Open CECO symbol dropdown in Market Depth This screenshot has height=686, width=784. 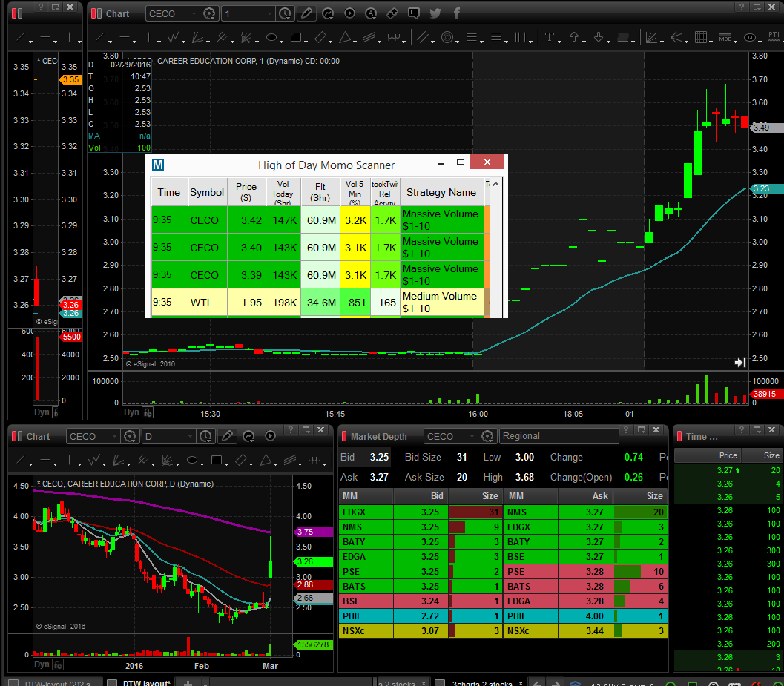(x=450, y=436)
